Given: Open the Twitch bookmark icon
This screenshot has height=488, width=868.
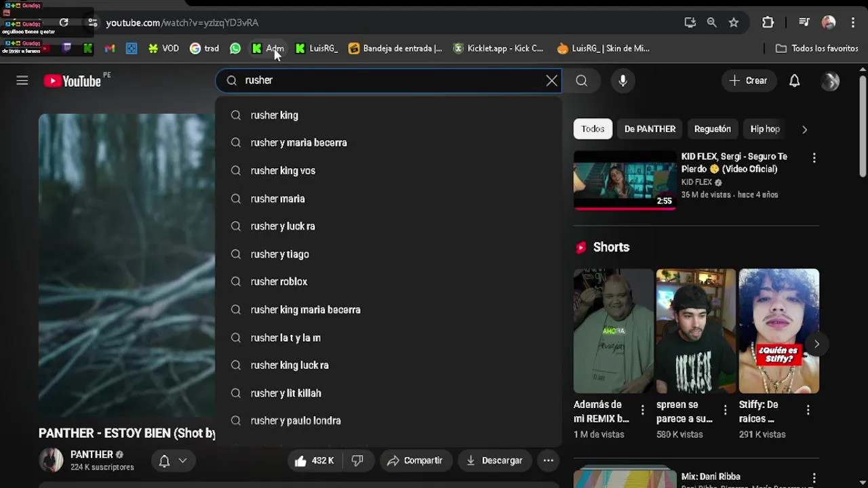Looking at the screenshot, I should point(66,48).
